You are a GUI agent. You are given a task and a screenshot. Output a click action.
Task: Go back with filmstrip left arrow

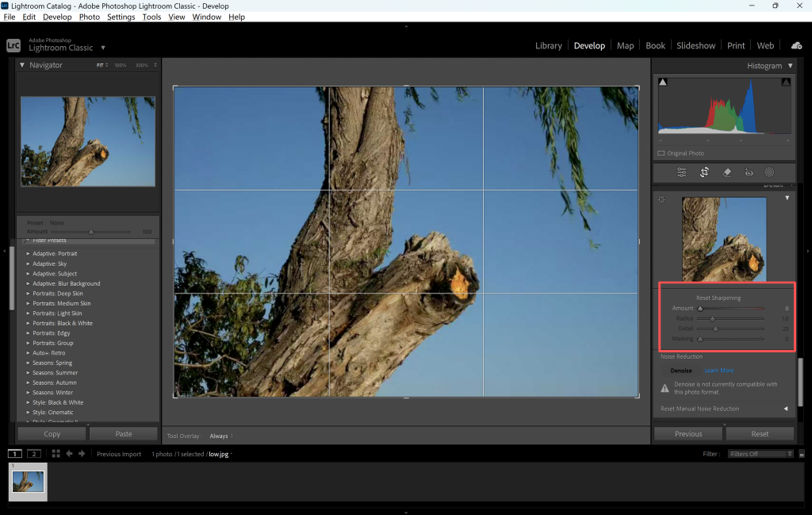click(69, 454)
